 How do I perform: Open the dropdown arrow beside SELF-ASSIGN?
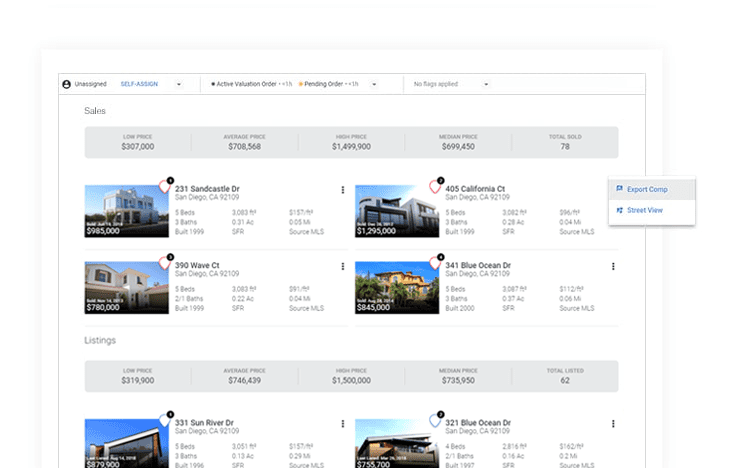coord(179,84)
